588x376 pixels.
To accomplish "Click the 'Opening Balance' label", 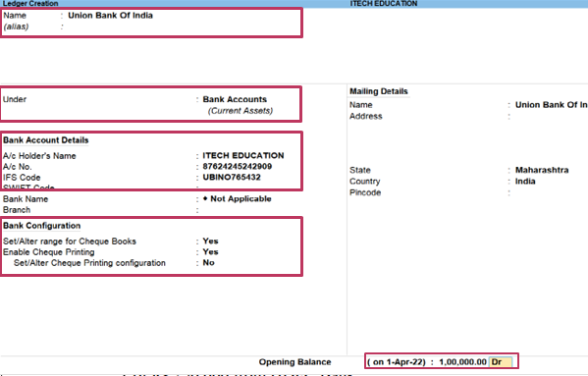I will point(294,362).
